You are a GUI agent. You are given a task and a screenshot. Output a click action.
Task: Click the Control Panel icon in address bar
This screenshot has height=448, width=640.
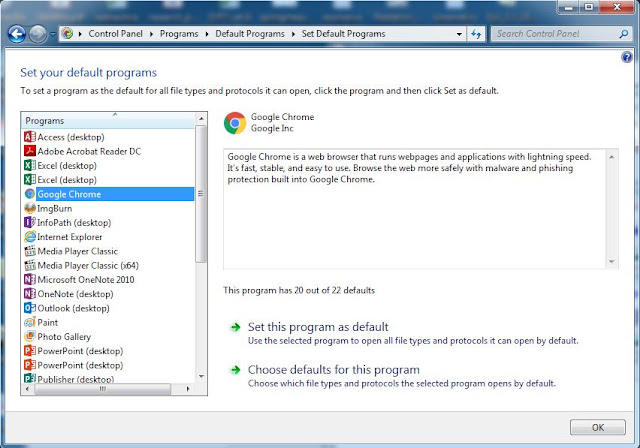point(67,33)
